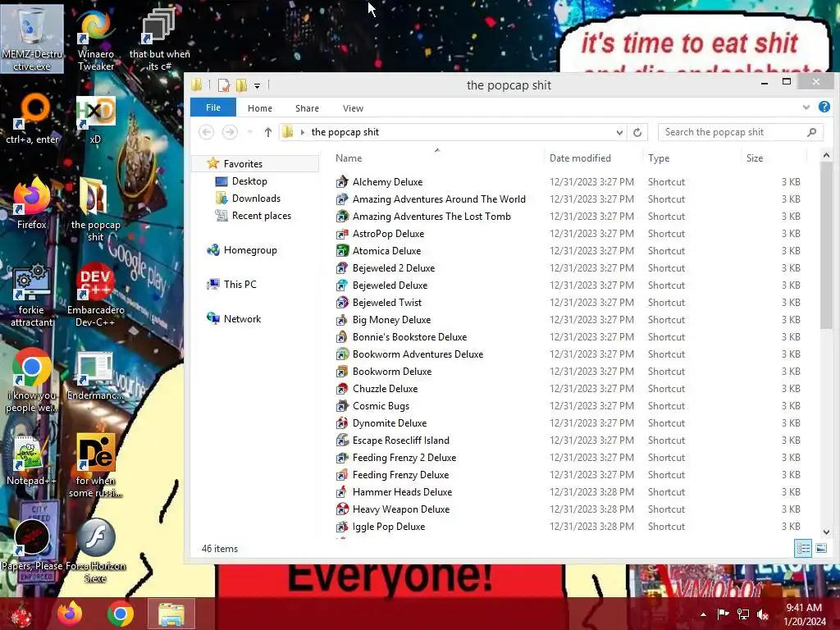This screenshot has width=840, height=630.
Task: Select the Papers, Please desktop shortcut
Action: point(32,546)
